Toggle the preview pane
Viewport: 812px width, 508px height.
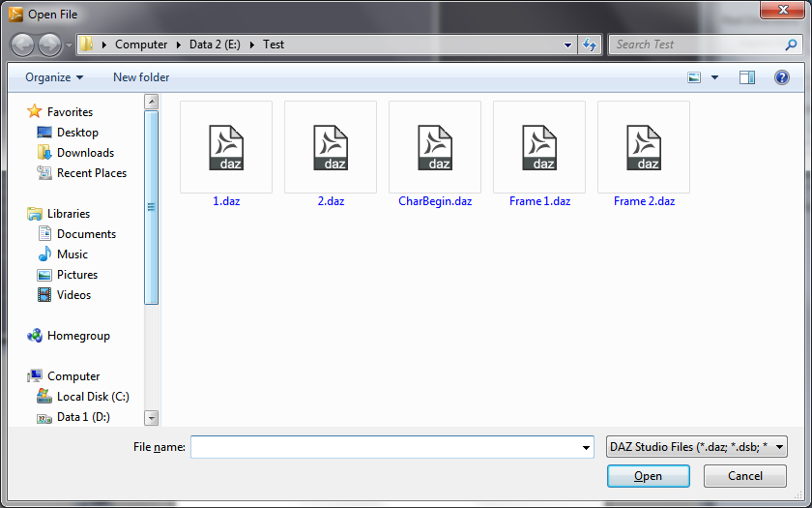click(x=746, y=77)
